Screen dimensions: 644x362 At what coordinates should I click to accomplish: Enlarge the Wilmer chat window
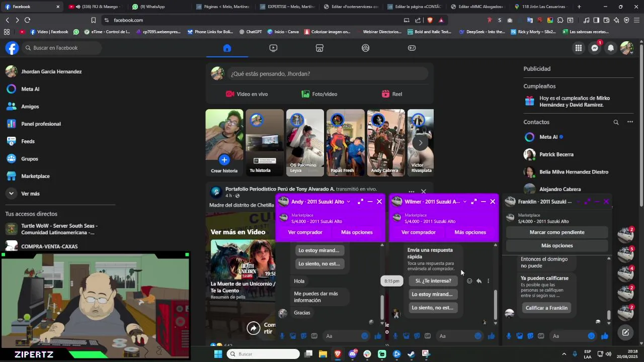473,202
